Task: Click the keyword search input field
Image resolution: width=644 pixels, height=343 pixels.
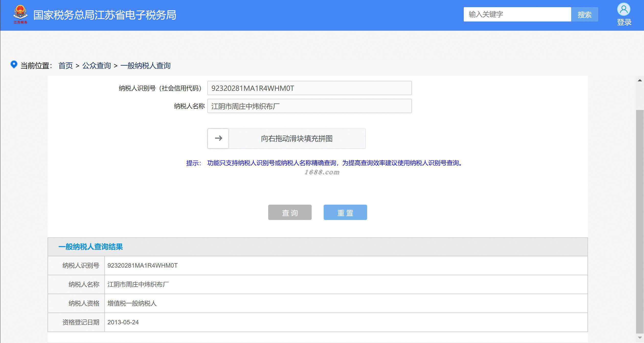Action: coord(517,14)
